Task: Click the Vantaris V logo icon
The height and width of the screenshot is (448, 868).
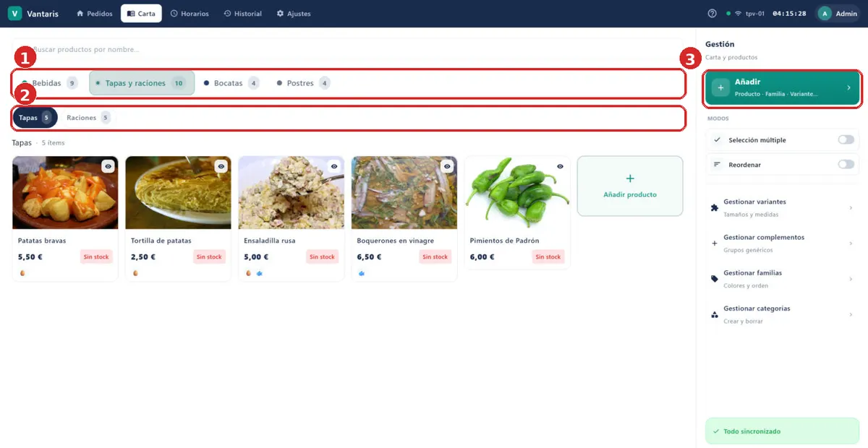Action: pyautogui.click(x=15, y=14)
